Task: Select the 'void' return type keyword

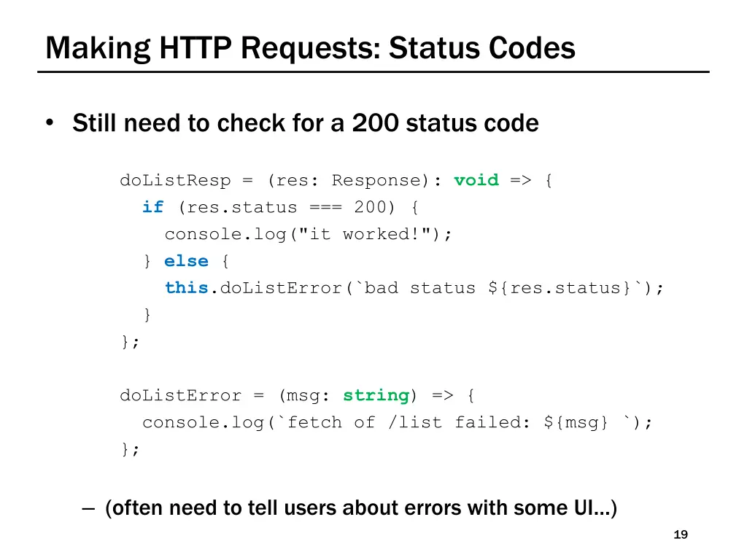Action: click(476, 180)
